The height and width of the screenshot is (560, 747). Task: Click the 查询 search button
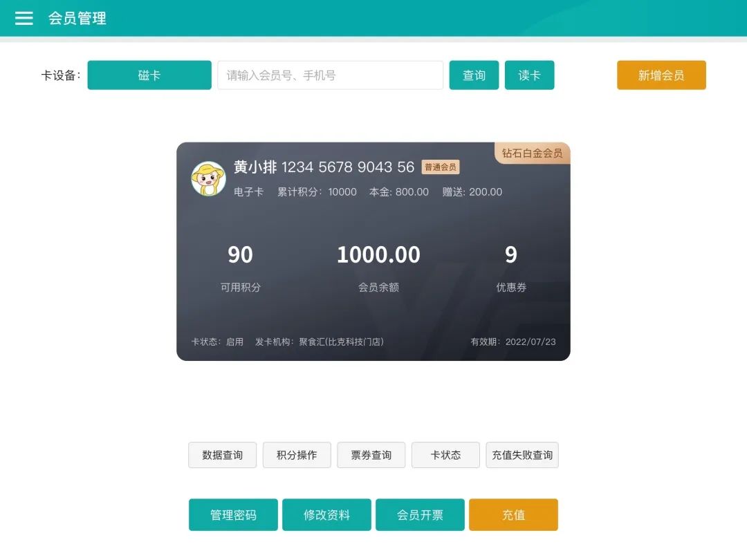[474, 75]
